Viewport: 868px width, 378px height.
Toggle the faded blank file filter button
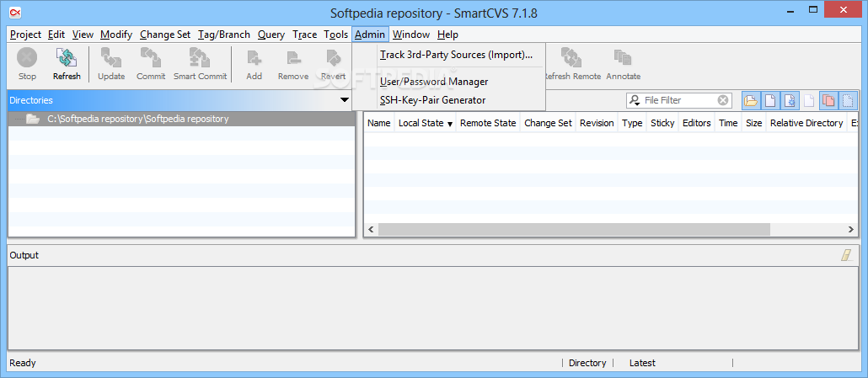[809, 100]
